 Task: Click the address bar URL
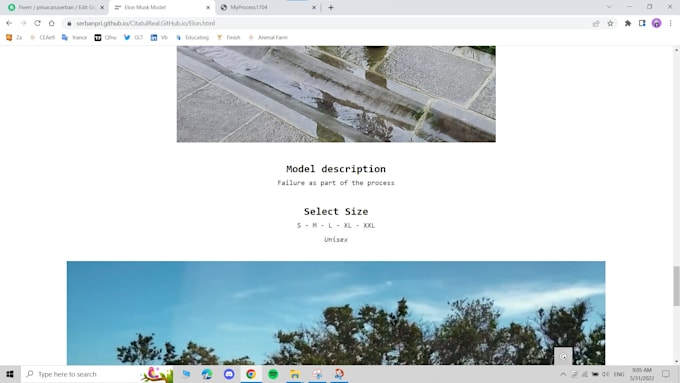145,23
